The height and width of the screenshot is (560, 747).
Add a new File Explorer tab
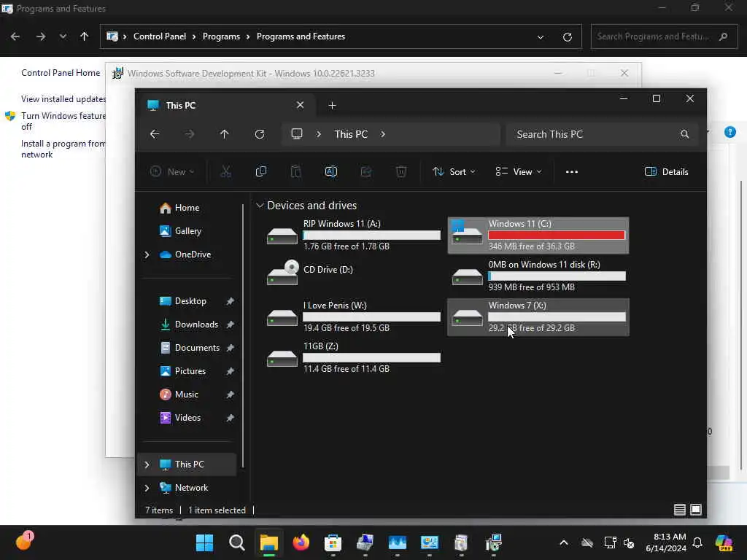[332, 105]
